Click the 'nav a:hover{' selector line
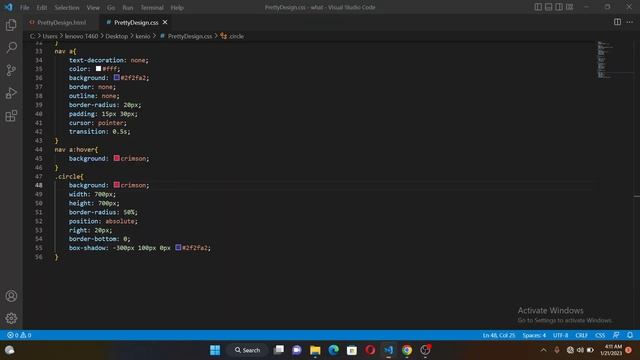Viewport: 640px width, 360px height. pos(76,149)
